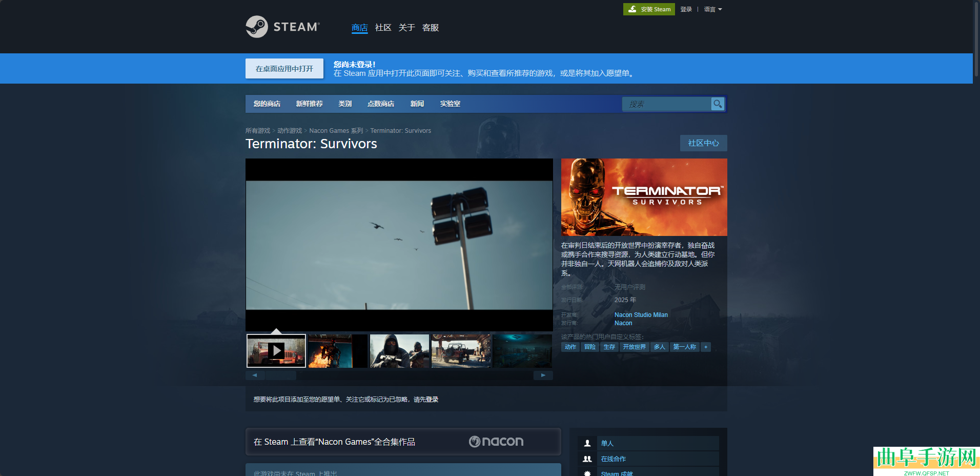Open the Nacon Games franchise banner
Screen dimensions: 980x476
[403, 442]
